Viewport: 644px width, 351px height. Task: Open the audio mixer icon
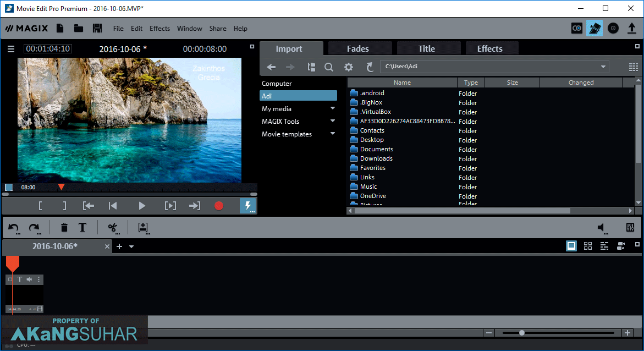pyautogui.click(x=630, y=227)
